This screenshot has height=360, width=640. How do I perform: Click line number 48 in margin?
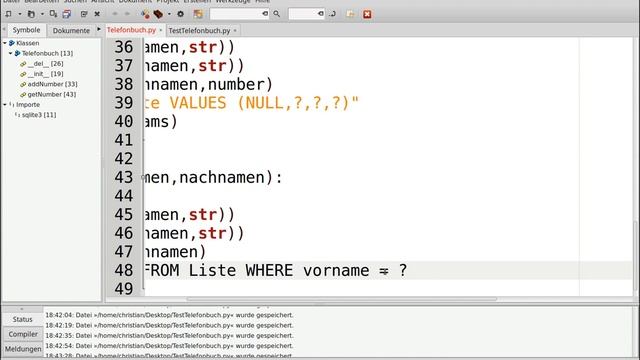[124, 270]
